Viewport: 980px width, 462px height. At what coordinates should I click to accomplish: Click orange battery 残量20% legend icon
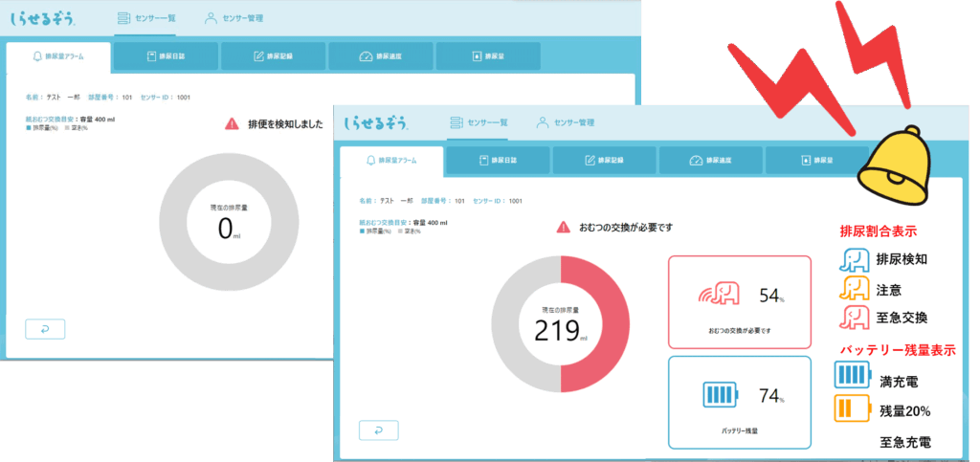point(852,409)
